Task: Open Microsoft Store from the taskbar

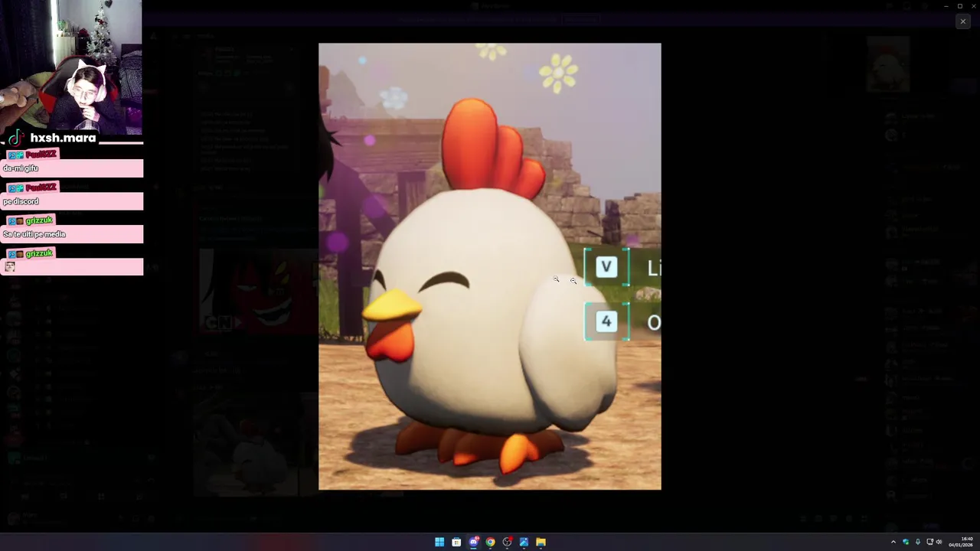Action: tap(456, 542)
